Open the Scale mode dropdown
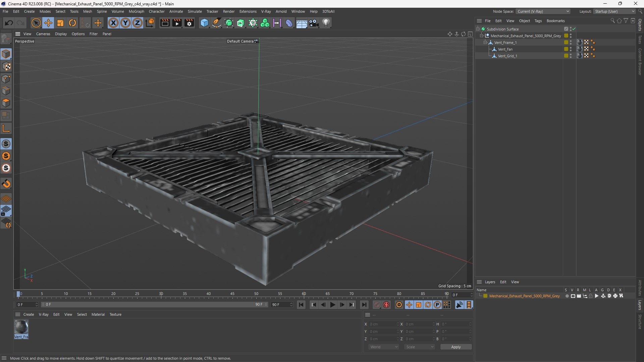644x362 pixels. point(420,347)
